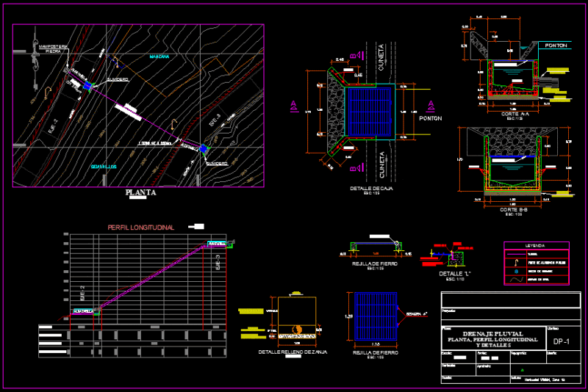The height and width of the screenshot is (392, 588).
Task: Click the pipe symbol in the legend
Action: tap(516, 254)
